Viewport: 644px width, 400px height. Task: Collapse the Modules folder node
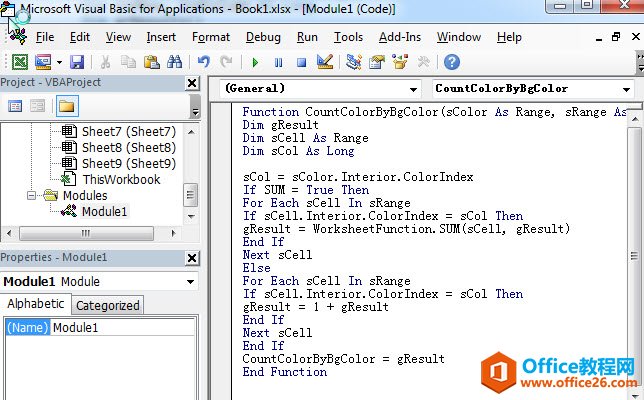pos(31,195)
